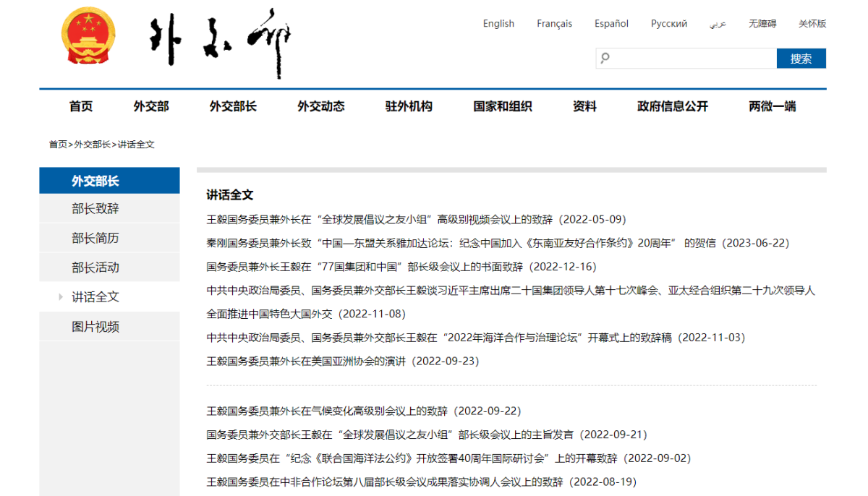Switch the site to Français
Image resolution: width=868 pixels, height=496 pixels.
pos(554,24)
